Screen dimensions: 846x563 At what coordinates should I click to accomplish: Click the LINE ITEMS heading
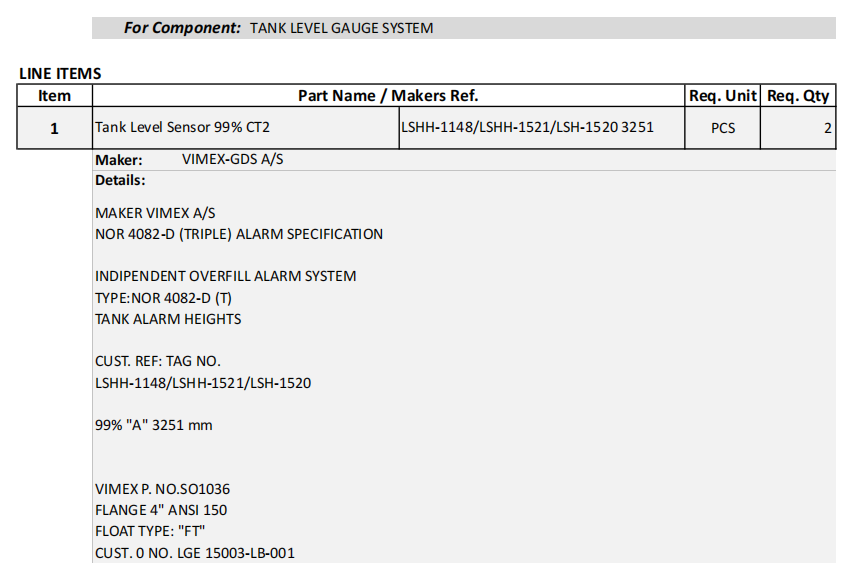pos(60,73)
